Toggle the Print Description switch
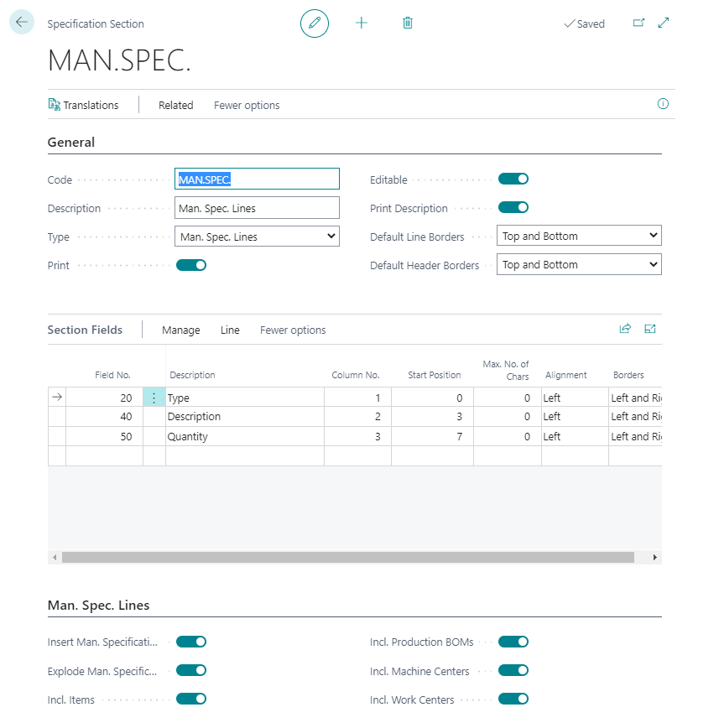Image resolution: width=719 pixels, height=728 pixels. click(513, 207)
